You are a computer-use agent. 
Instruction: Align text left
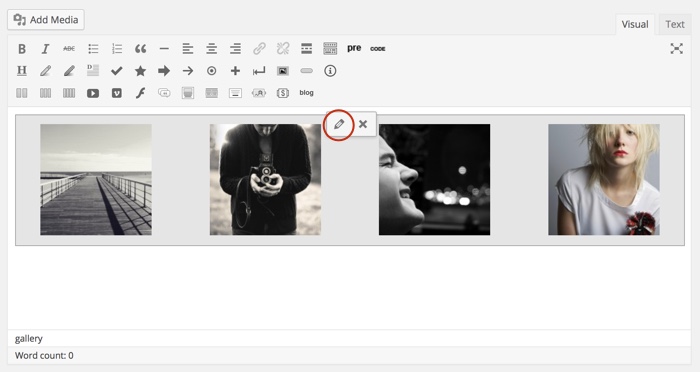(x=188, y=49)
